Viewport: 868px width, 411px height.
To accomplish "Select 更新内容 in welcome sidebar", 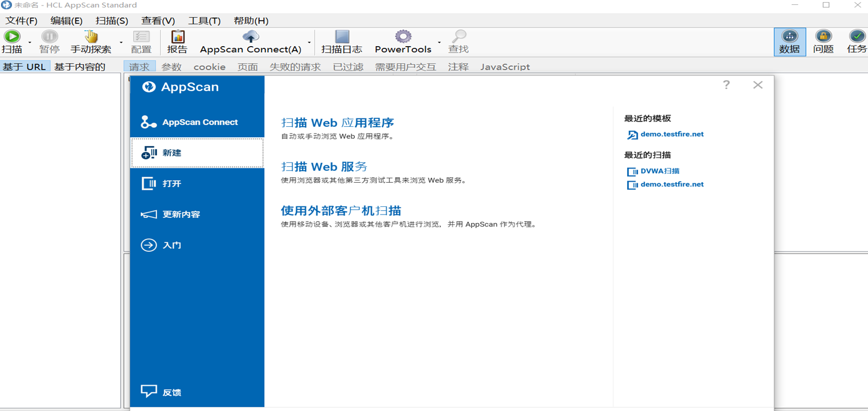I will point(197,214).
